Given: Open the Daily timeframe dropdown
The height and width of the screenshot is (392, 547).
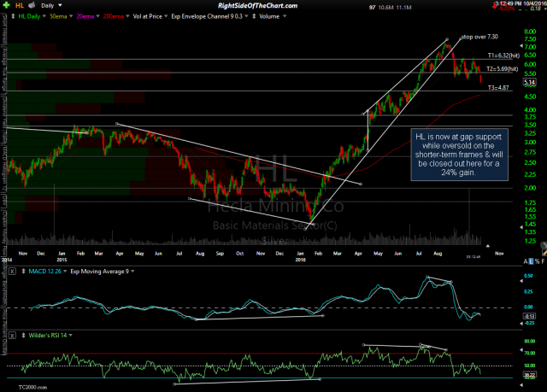Looking at the screenshot, I should click(x=60, y=6).
